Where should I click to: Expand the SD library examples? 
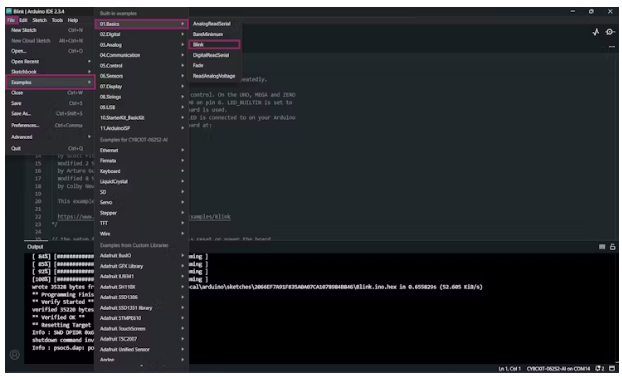point(142,192)
